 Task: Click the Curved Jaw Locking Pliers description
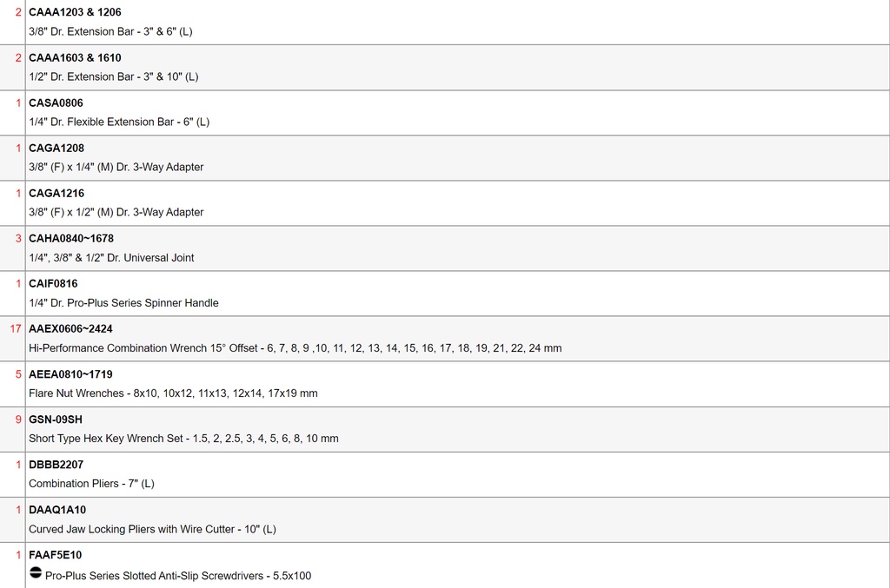[152, 529]
